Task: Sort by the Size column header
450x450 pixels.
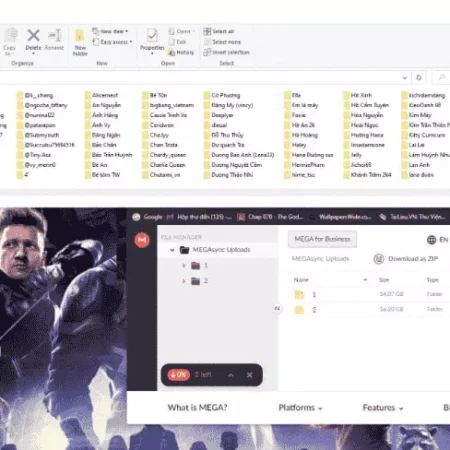Action: [x=384, y=280]
